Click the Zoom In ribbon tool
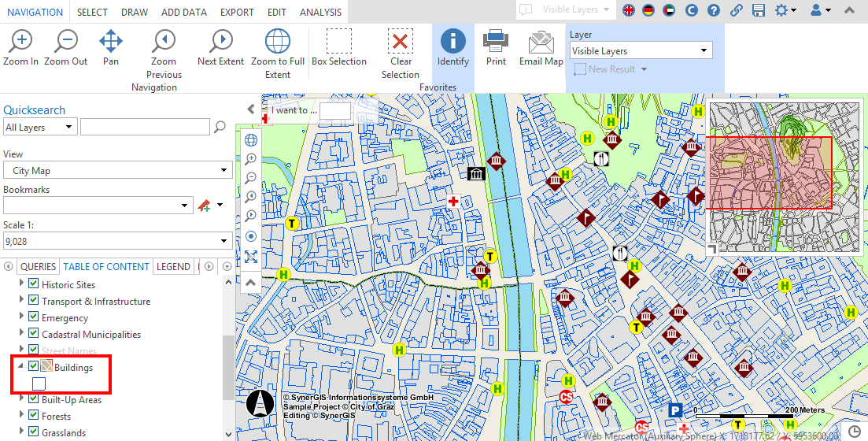 (20, 48)
